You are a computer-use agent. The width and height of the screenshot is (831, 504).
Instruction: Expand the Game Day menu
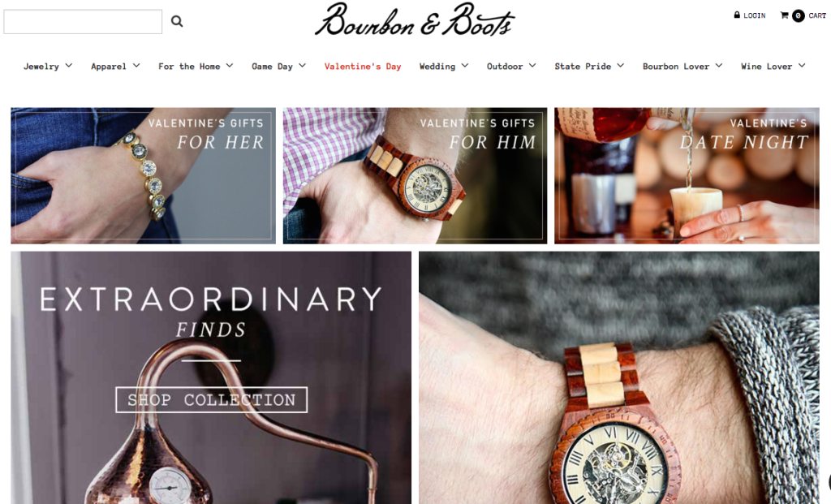[x=279, y=67]
